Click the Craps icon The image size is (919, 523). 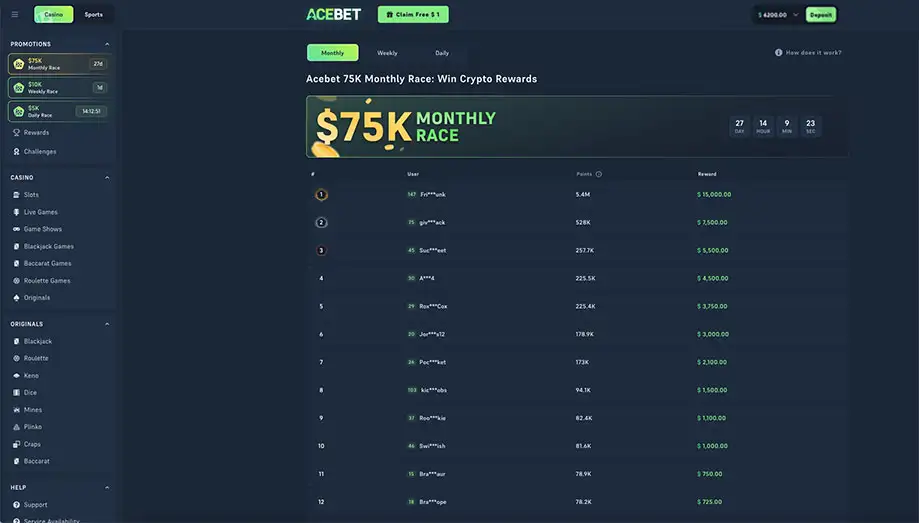16,444
